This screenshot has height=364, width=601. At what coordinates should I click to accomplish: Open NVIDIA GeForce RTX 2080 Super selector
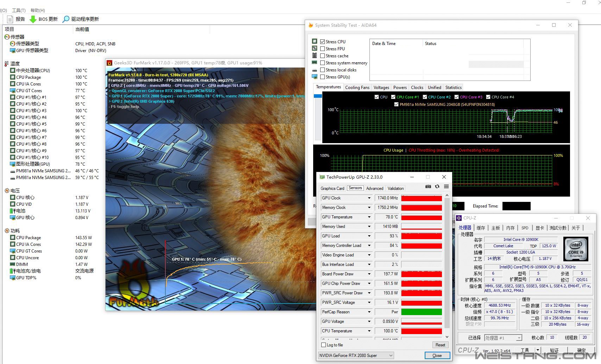(x=356, y=356)
